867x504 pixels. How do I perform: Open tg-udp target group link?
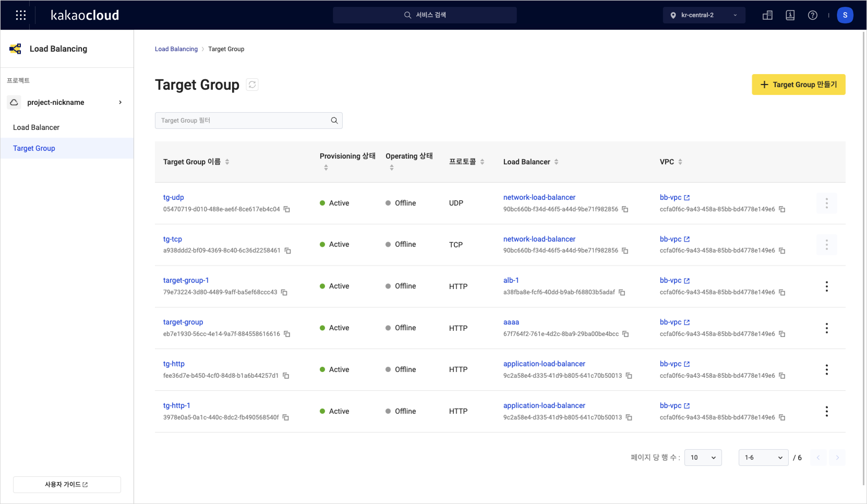(x=173, y=197)
